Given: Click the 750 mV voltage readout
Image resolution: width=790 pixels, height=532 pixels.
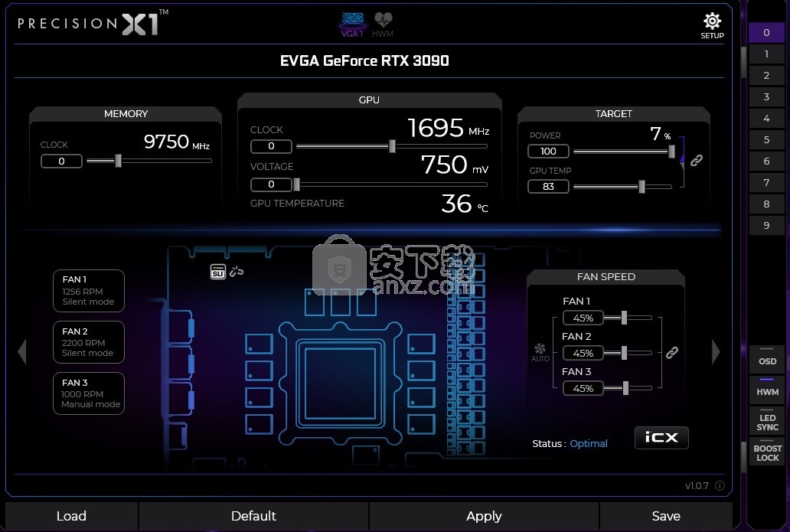Looking at the screenshot, I should [x=454, y=165].
